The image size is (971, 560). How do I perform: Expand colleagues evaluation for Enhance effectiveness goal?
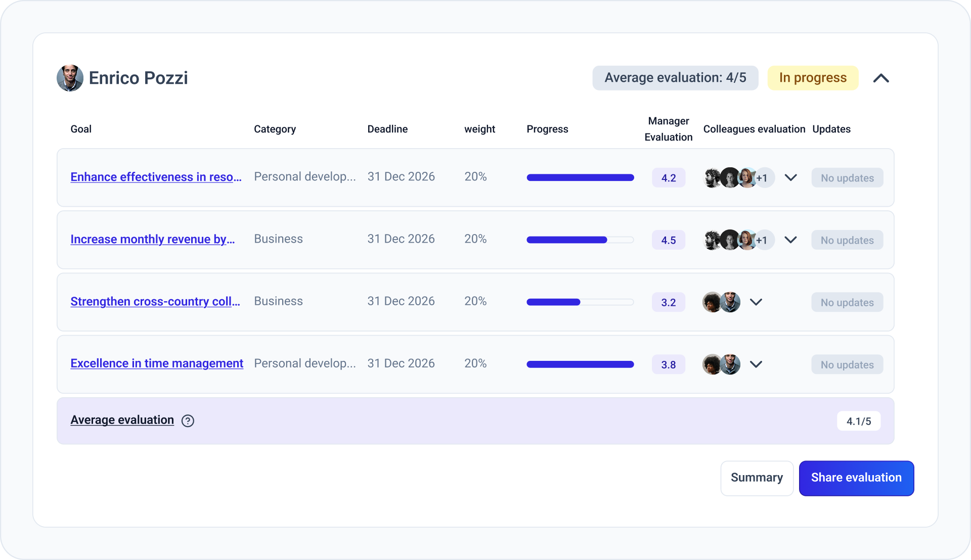point(791,177)
